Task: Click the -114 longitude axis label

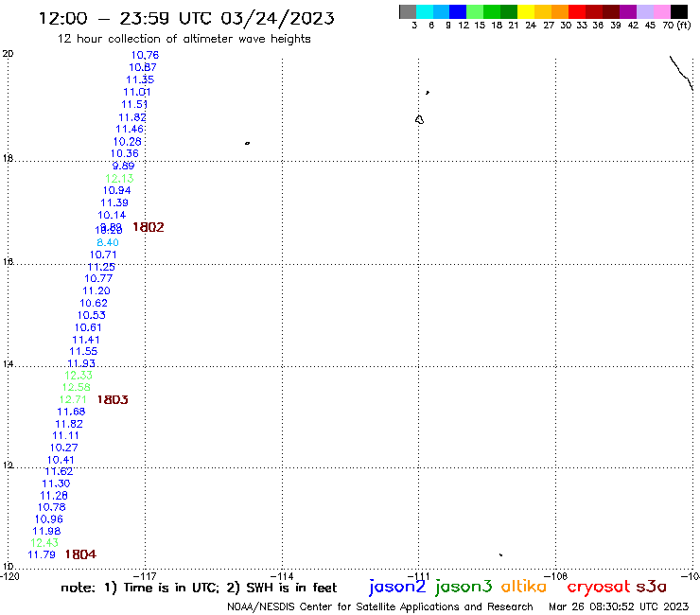Action: click(283, 576)
